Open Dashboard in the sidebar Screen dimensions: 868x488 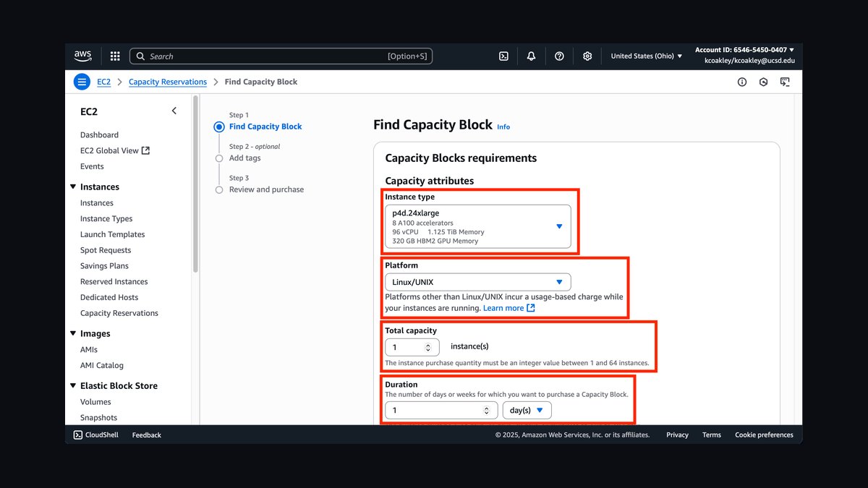pos(99,134)
